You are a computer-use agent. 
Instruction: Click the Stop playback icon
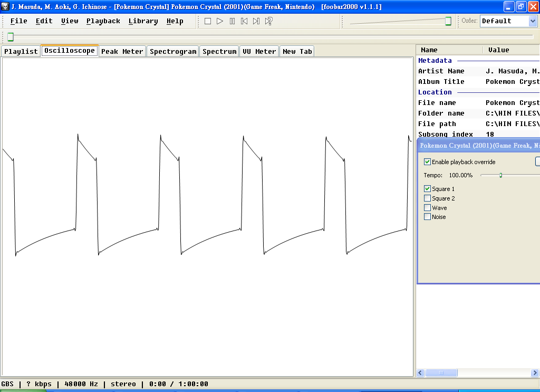[208, 21]
